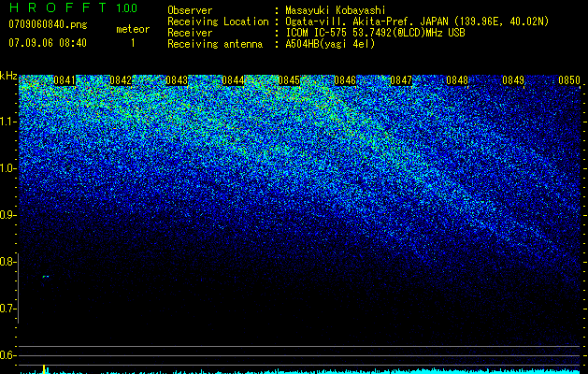
Task: Click the version number 1.00
Action: (x=127, y=7)
